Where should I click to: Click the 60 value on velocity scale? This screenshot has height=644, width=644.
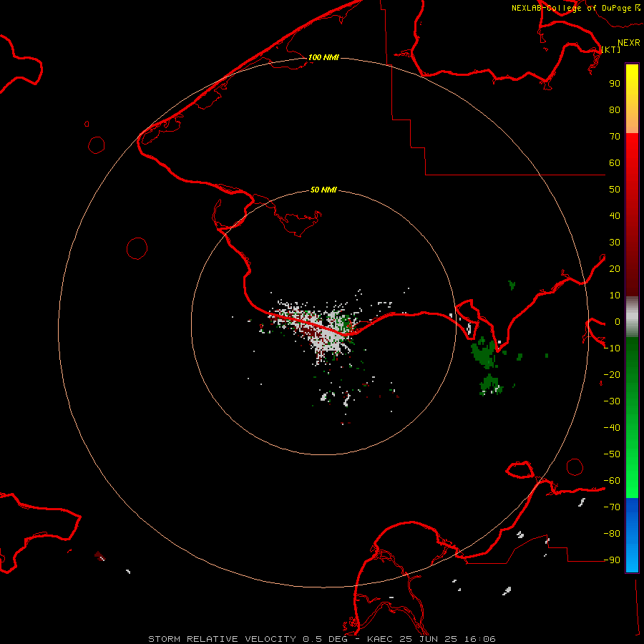pyautogui.click(x=615, y=163)
